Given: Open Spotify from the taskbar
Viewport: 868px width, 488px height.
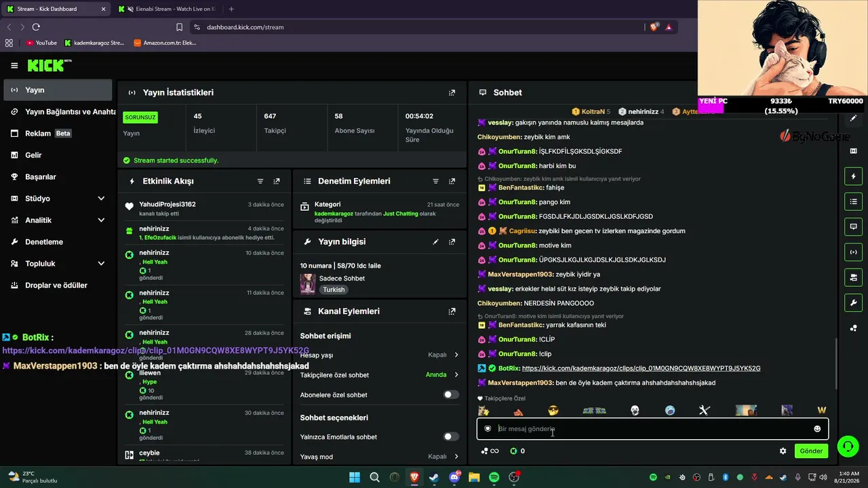Looking at the screenshot, I should (494, 477).
